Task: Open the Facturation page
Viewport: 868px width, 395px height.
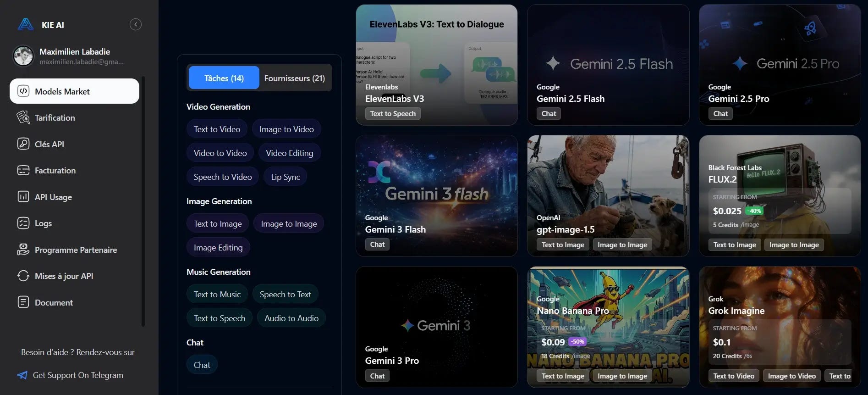Action: click(x=74, y=170)
